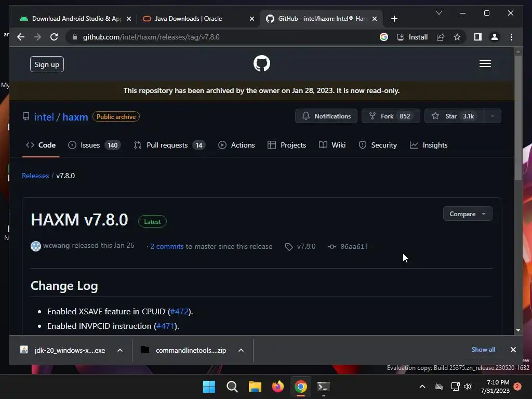Go back with browser back arrow
The width and height of the screenshot is (532, 399).
click(21, 37)
